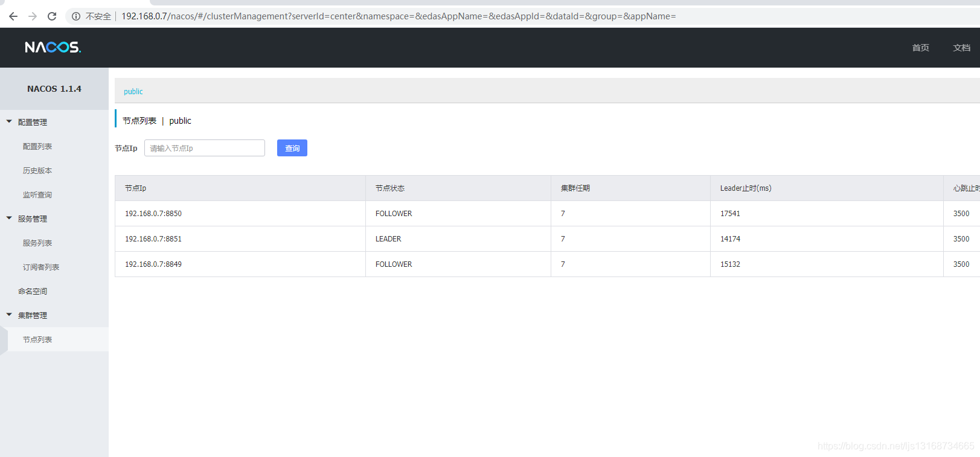Screen dimensions: 980x457
Task: Click the NACOS logo
Action: click(53, 47)
